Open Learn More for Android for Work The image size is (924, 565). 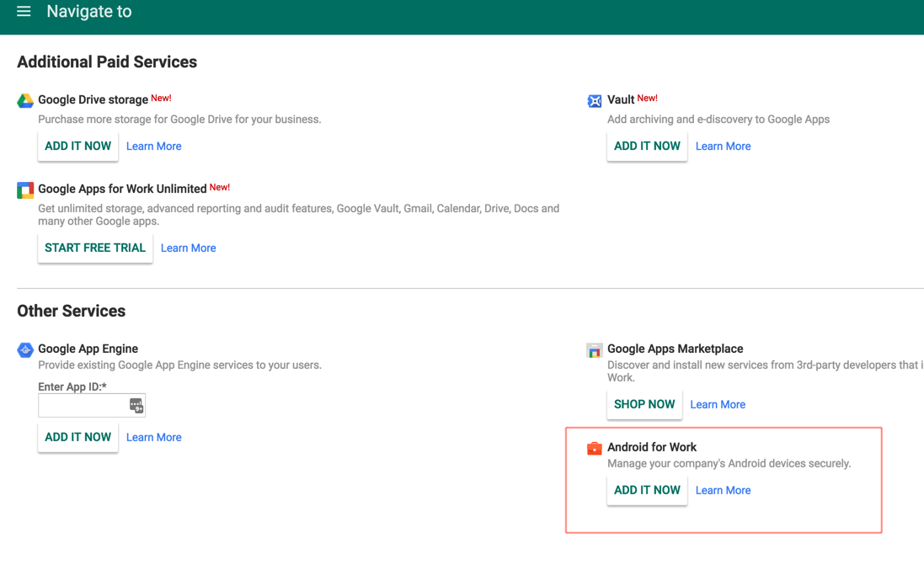[x=724, y=491]
